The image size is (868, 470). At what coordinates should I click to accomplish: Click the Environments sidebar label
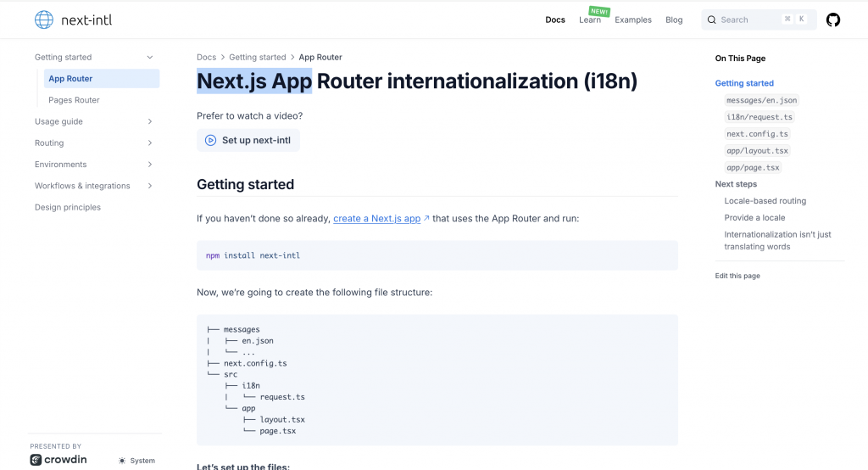coord(60,165)
